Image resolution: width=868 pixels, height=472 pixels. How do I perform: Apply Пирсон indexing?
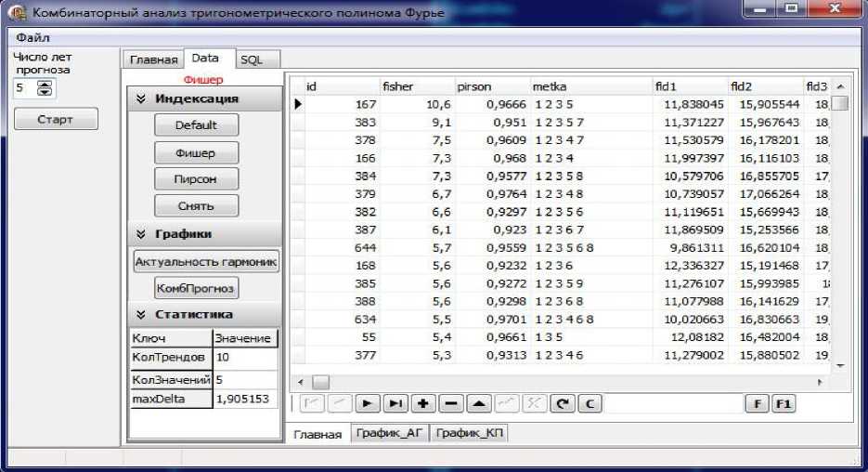click(195, 178)
